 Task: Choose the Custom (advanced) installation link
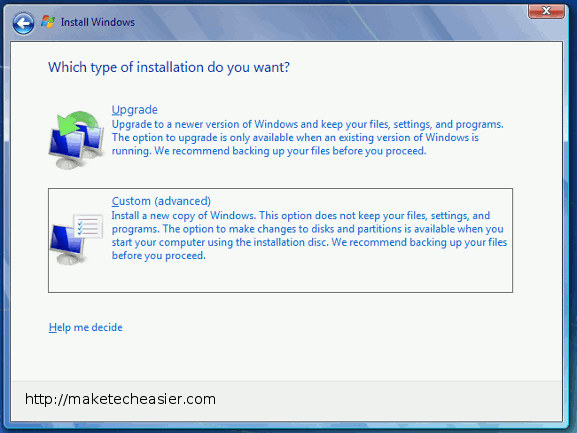point(161,201)
